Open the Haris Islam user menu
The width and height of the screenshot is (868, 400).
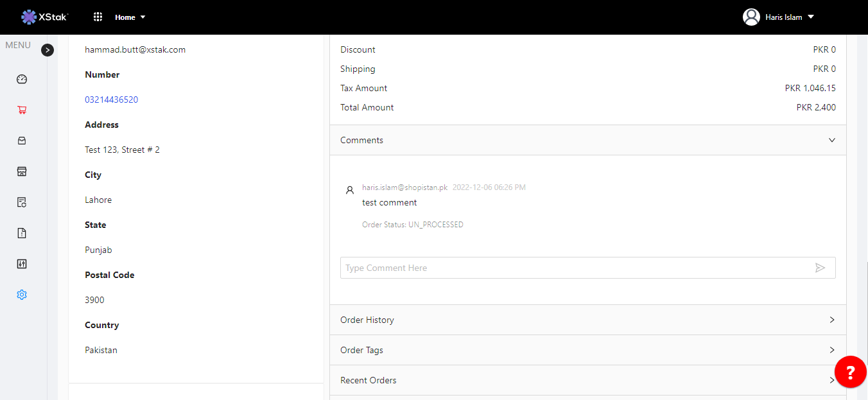click(778, 17)
